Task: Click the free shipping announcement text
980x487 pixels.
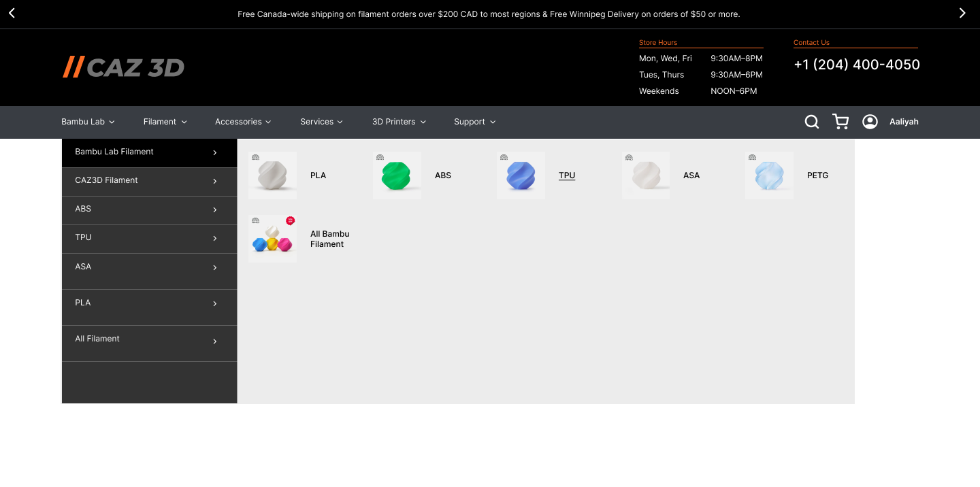Action: click(489, 14)
